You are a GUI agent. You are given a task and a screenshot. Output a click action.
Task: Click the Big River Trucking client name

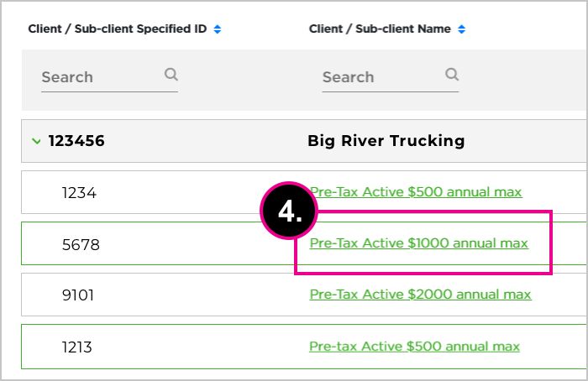(x=386, y=141)
